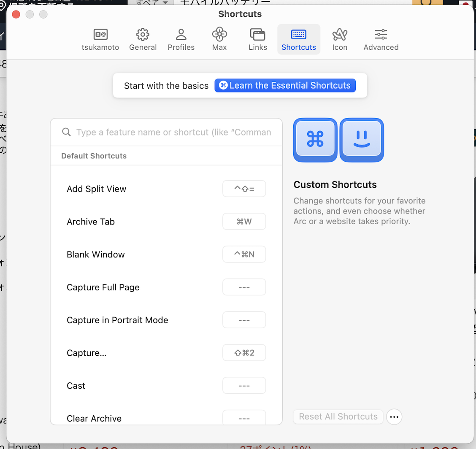Click the Custom Shortcuts heading
This screenshot has height=449, width=476.
[x=335, y=184]
